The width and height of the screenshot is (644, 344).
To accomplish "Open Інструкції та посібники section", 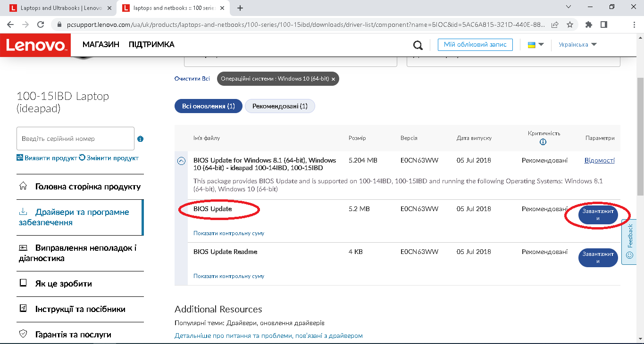I will pyautogui.click(x=80, y=309).
